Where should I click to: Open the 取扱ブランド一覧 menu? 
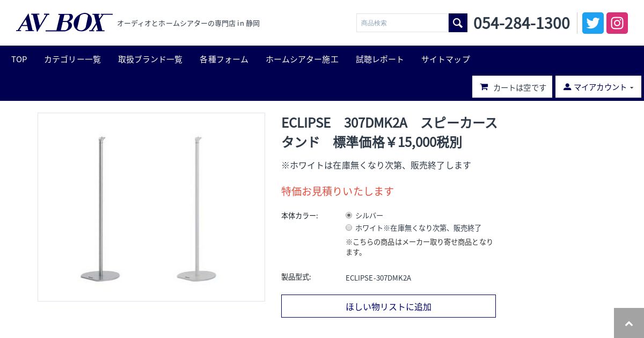150,59
